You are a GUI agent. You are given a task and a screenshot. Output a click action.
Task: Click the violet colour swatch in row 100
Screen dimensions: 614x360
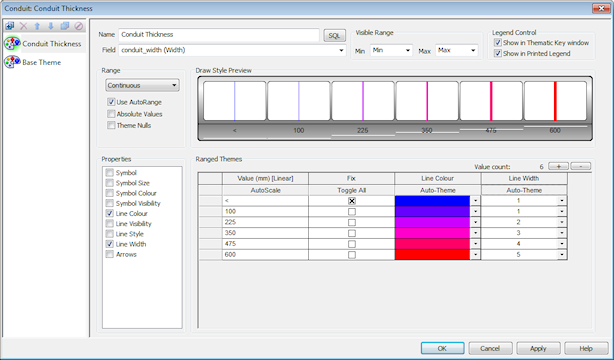pos(432,212)
